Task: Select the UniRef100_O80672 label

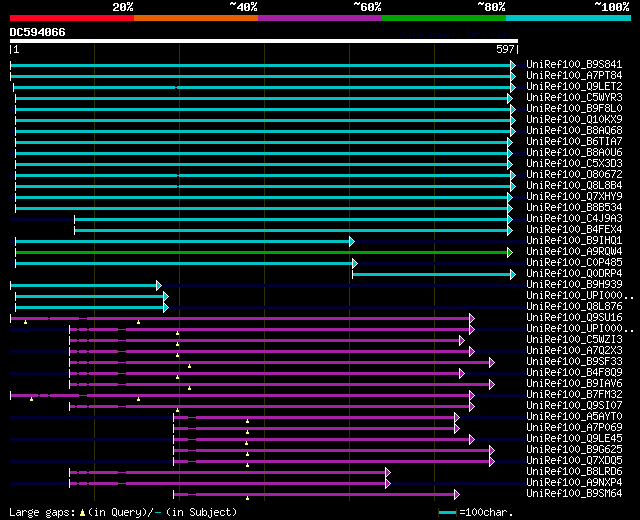Action: tap(574, 175)
